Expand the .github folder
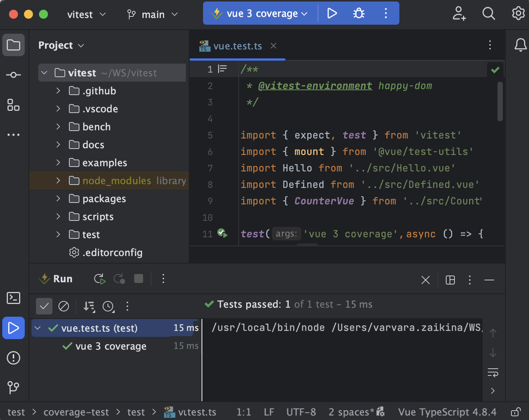The width and height of the screenshot is (529, 420). click(x=58, y=91)
